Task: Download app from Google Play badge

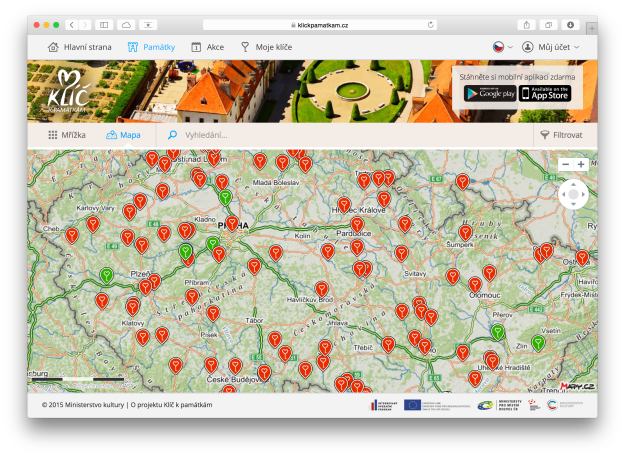Action: tap(490, 94)
